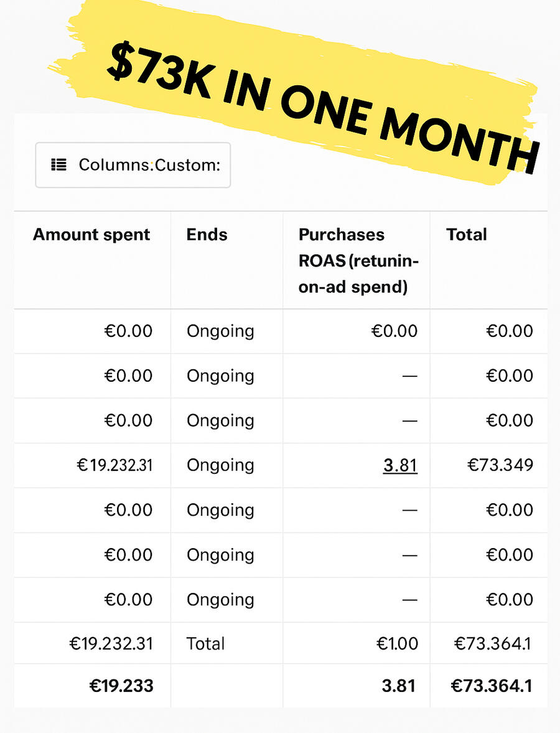Select the bold €73.364.1 grand total

(491, 686)
